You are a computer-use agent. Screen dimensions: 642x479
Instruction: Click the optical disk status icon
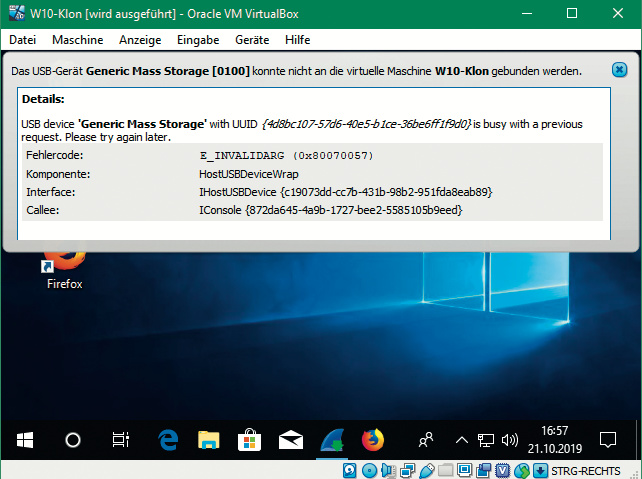point(369,469)
